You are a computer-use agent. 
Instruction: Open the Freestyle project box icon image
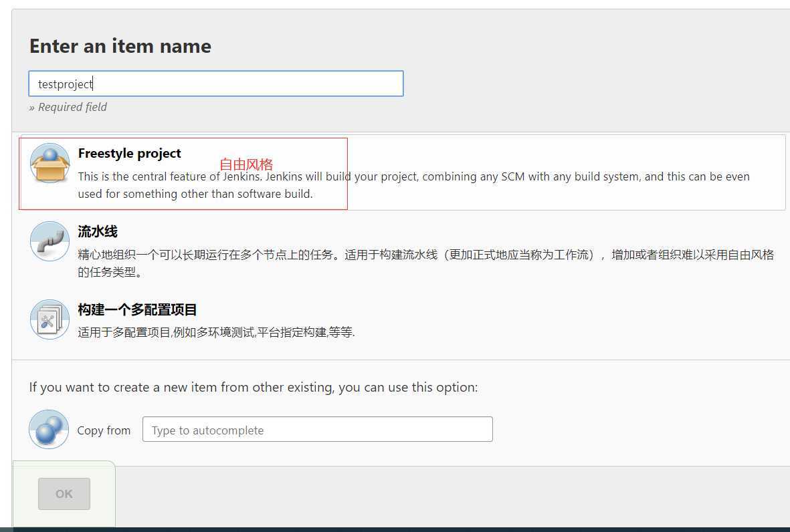pos(50,162)
